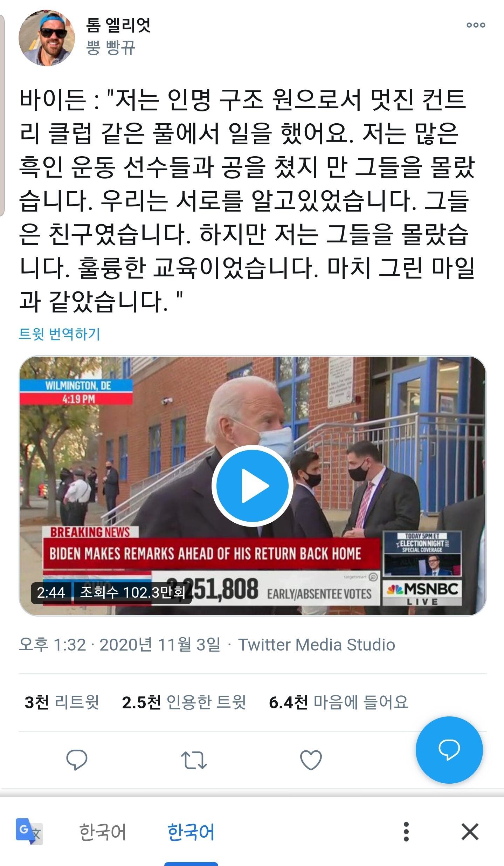Click the 트윗 번역하기 translate link
The image size is (504, 866).
[x=60, y=334]
